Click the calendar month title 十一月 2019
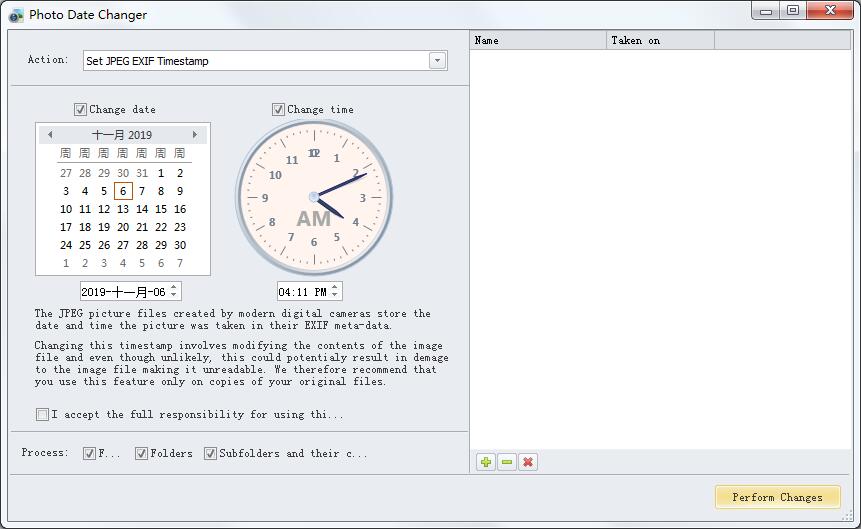The width and height of the screenshot is (861, 529). tap(122, 135)
